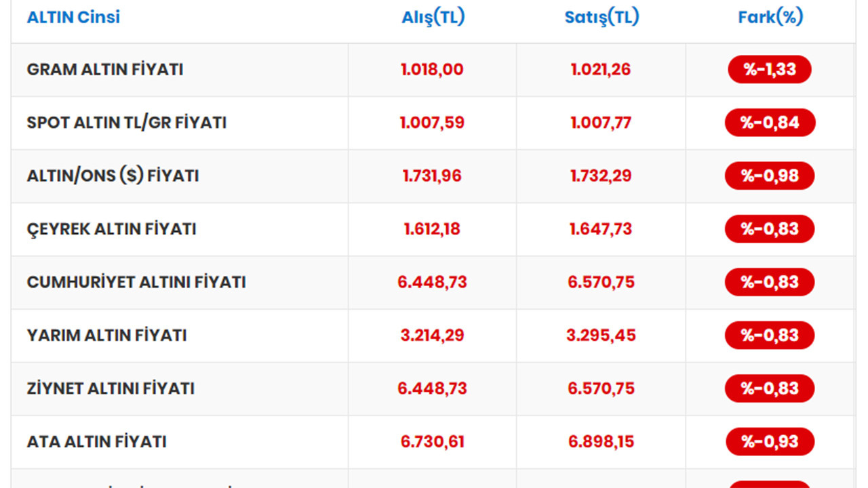The image size is (868, 488).
Task: Click the %-1,33 badge for gram altın
Action: tap(770, 70)
